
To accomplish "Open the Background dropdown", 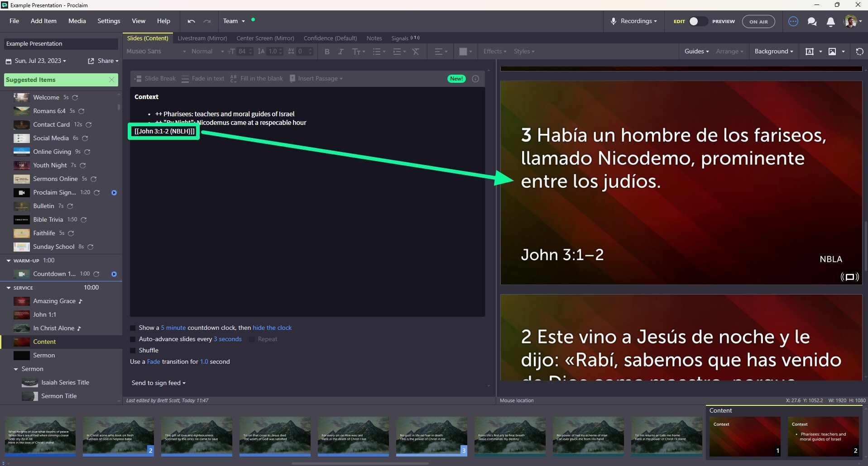I will [x=773, y=52].
